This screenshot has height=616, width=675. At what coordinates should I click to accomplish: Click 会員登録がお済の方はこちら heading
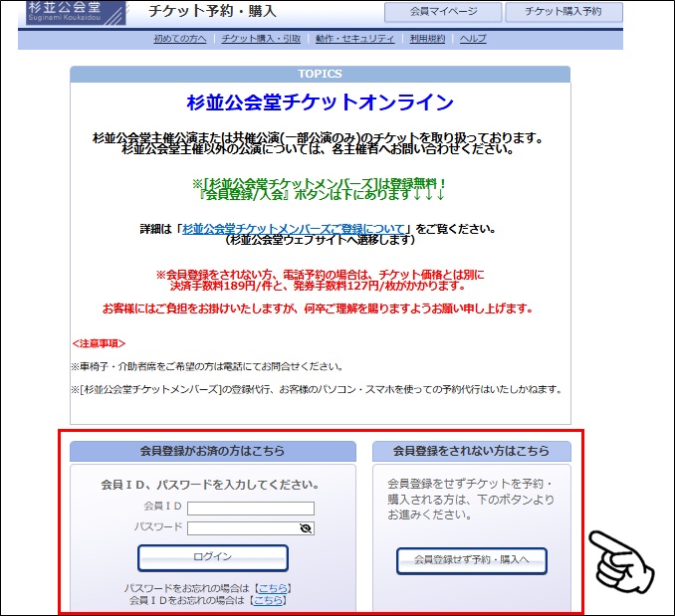212,451
